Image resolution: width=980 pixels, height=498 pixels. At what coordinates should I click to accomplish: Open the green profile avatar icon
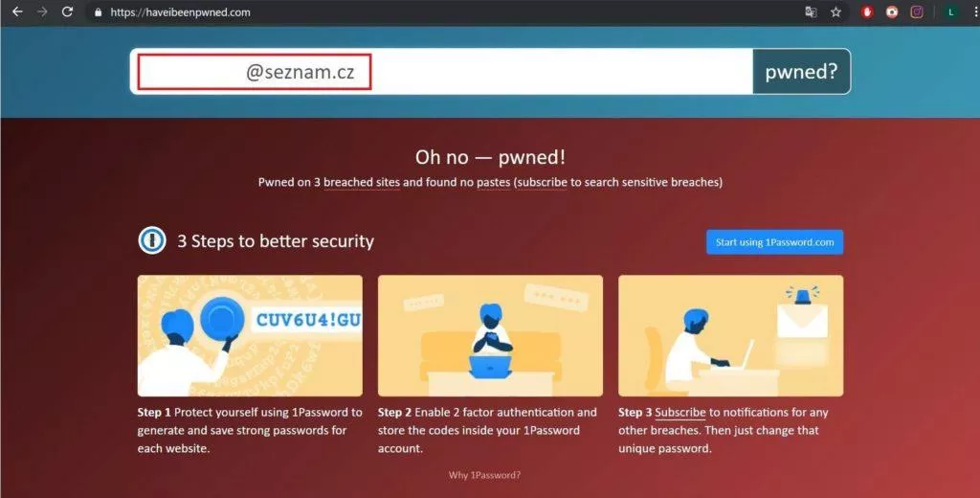[x=951, y=11]
